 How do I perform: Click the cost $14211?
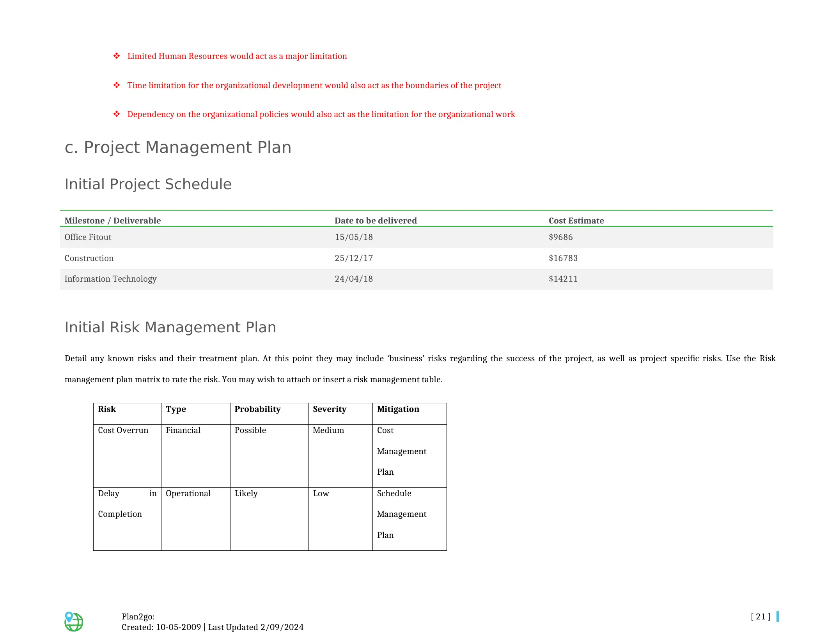(x=563, y=279)
